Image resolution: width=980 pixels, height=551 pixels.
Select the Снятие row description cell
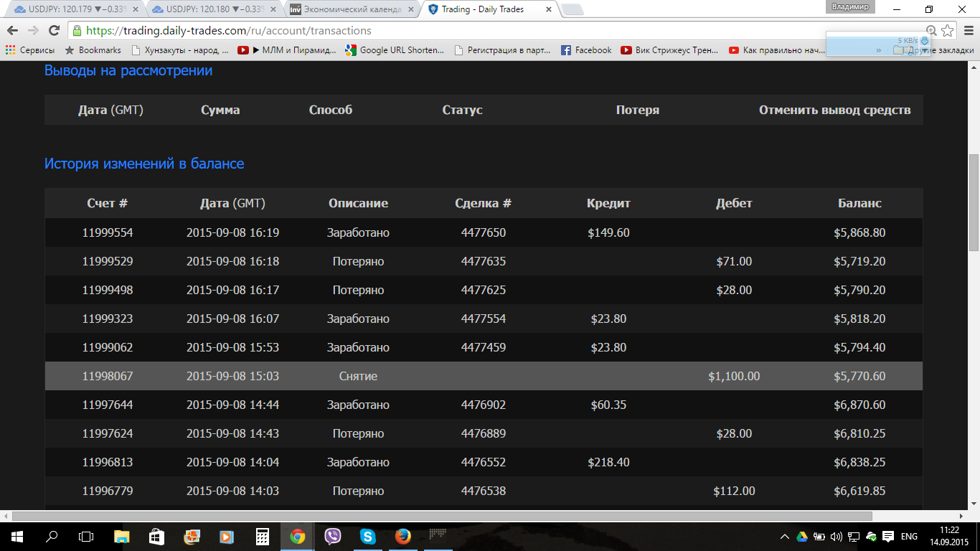tap(358, 376)
